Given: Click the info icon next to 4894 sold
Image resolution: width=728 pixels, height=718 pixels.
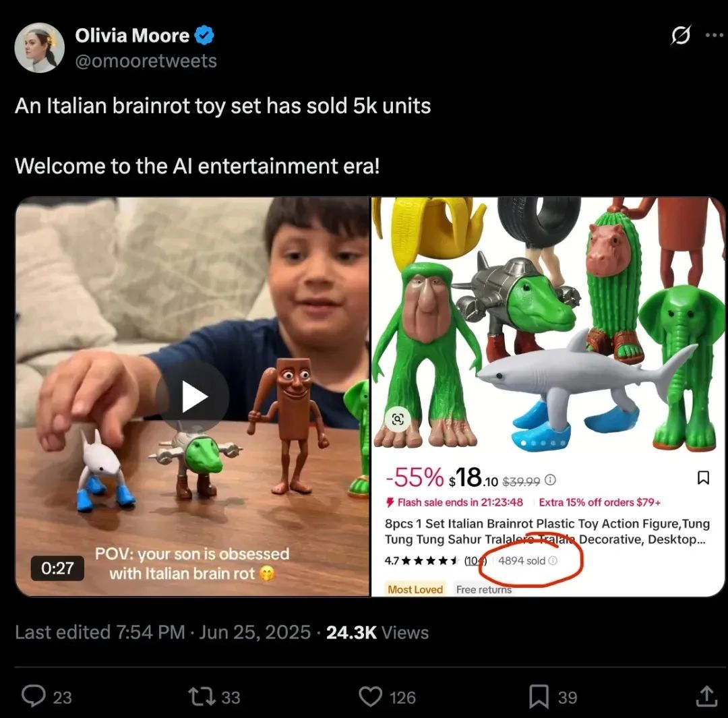Looking at the screenshot, I should click(x=553, y=561).
